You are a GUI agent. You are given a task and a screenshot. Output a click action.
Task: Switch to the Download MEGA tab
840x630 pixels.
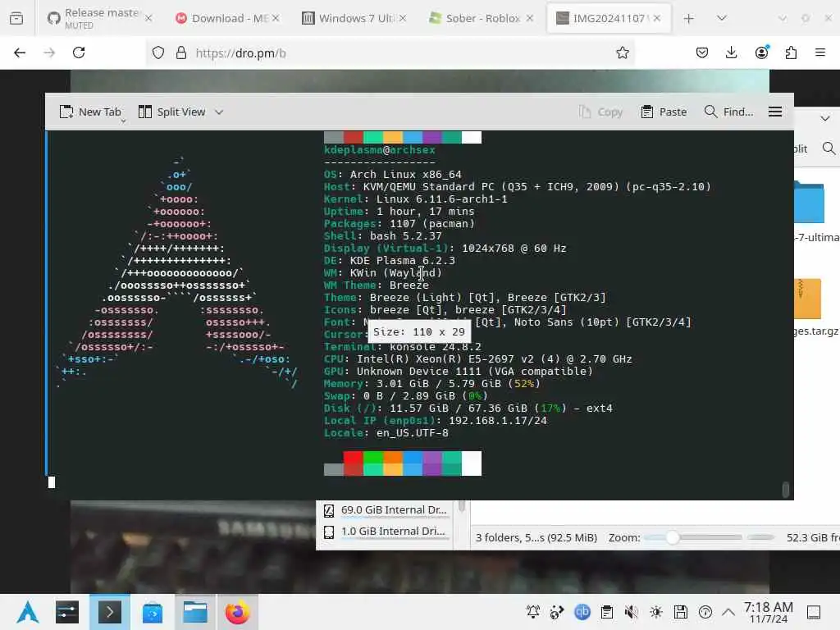coord(228,18)
